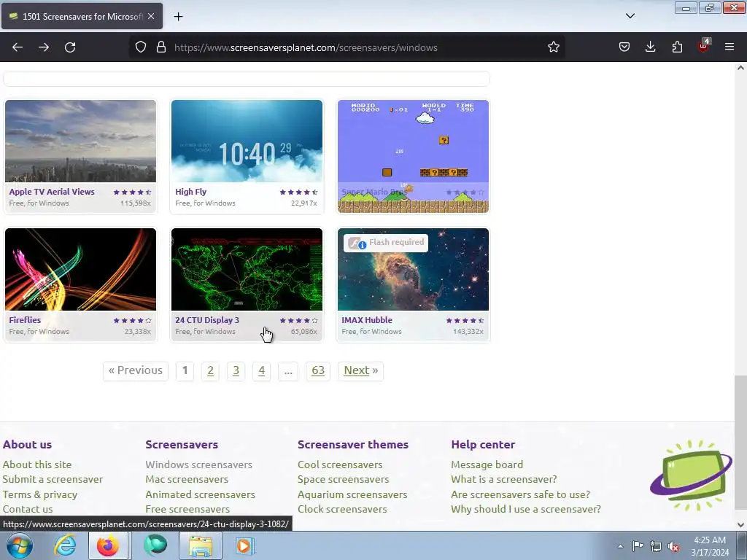Viewport: 747px width, 560px height.
Task: Open the High Fly clock screensaver thumbnail
Action: (x=247, y=141)
